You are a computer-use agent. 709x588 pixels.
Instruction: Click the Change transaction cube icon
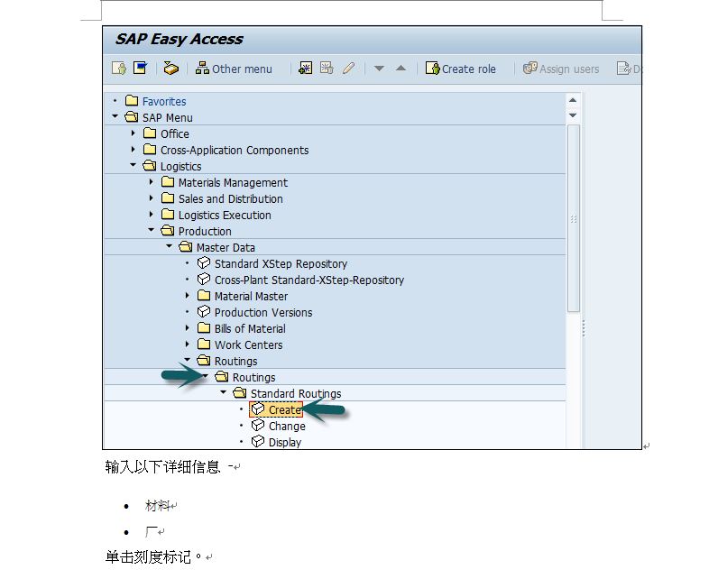(x=258, y=426)
